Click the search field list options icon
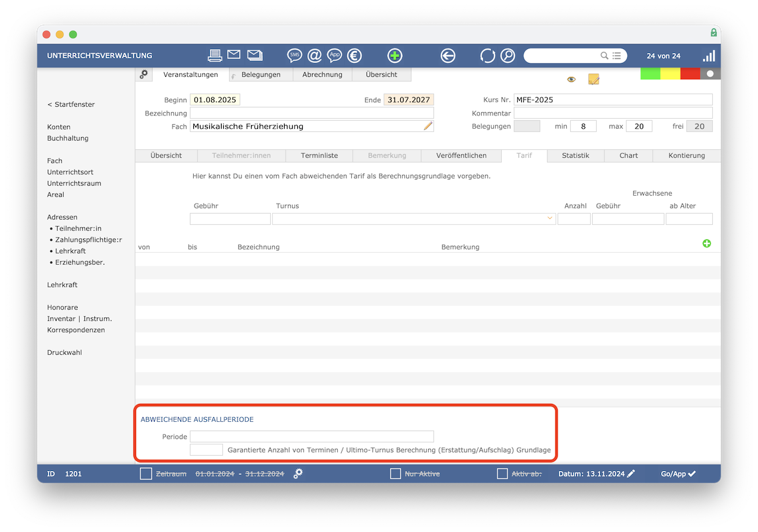The height and width of the screenshot is (532, 758). [x=617, y=56]
